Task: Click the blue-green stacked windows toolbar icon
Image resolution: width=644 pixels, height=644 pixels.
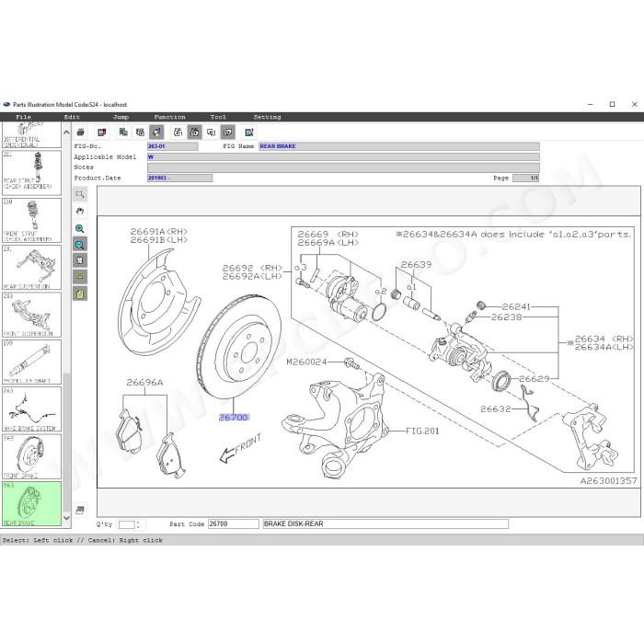Action: click(122, 132)
